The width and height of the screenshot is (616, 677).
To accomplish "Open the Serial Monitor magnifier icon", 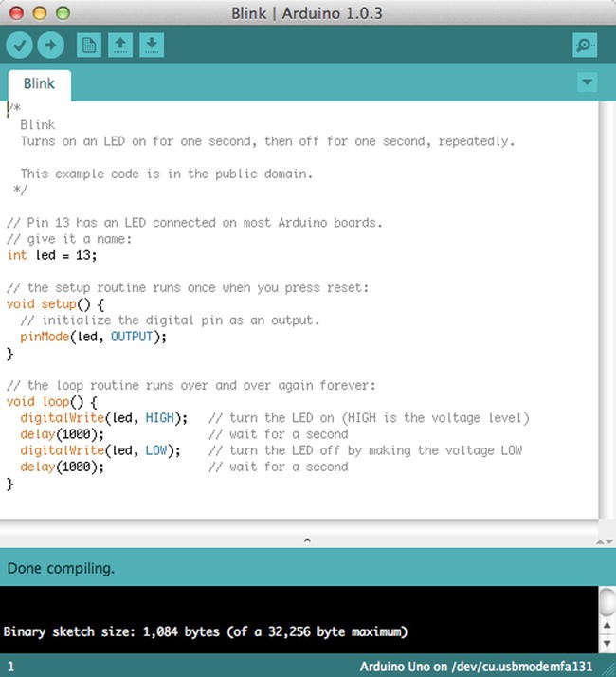I will pos(586,45).
